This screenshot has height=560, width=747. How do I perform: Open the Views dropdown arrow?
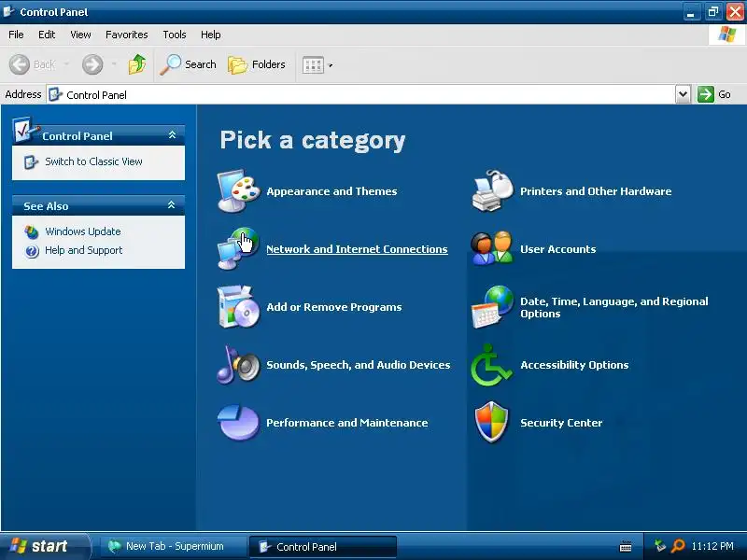pos(331,65)
